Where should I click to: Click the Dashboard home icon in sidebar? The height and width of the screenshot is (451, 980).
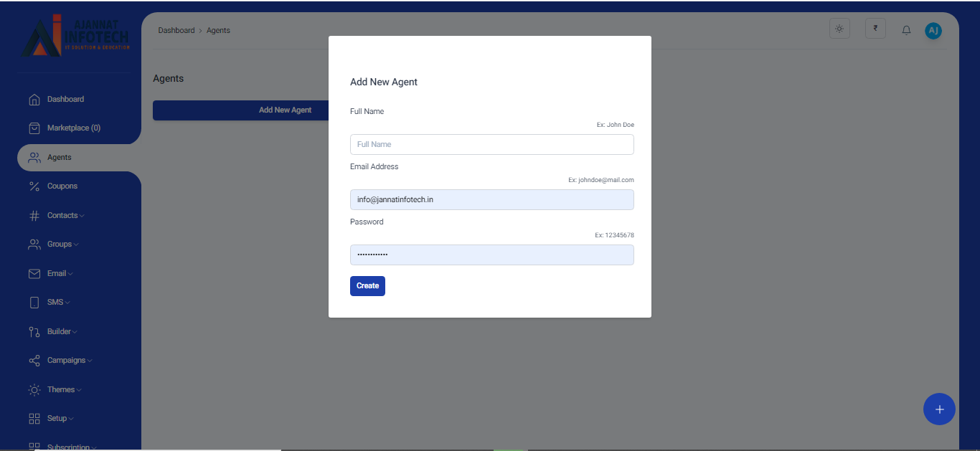click(34, 100)
